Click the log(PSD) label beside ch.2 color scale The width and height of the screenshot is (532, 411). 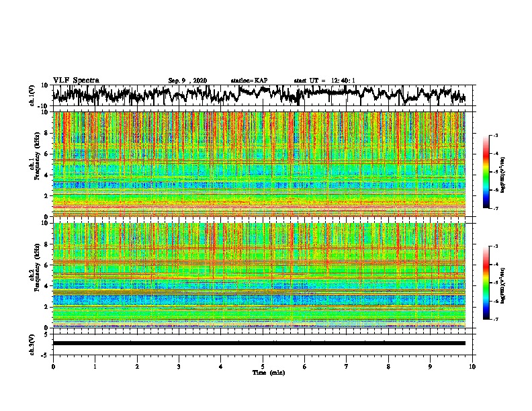pyautogui.click(x=502, y=285)
